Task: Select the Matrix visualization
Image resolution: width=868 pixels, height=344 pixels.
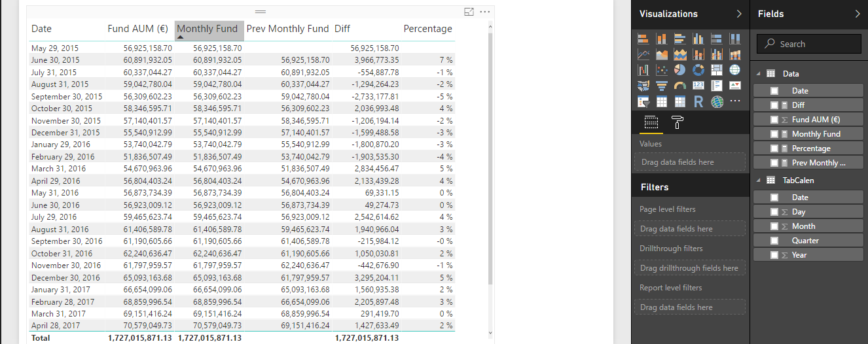Action: [680, 101]
